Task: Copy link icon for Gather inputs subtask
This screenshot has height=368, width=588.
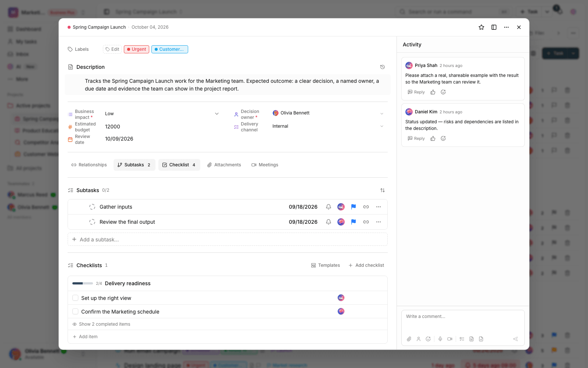Action: click(x=366, y=207)
